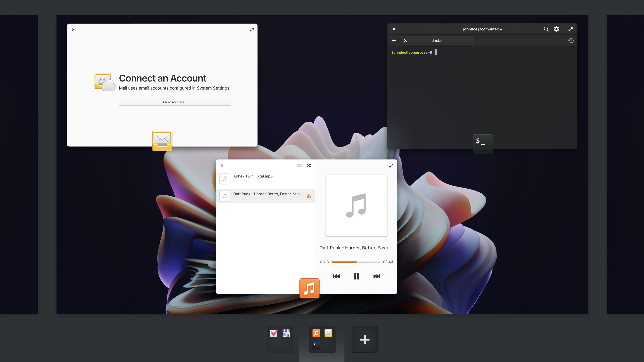
Task: Click the orange Music app icon badge
Action: pyautogui.click(x=309, y=288)
